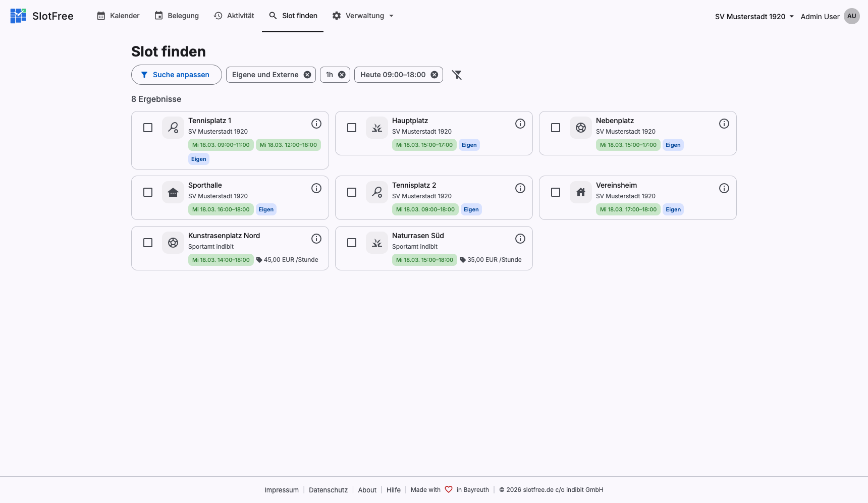Viewport: 868px width, 503px height.
Task: Open the SV Musterstadt 1920 club selector
Action: [754, 17]
